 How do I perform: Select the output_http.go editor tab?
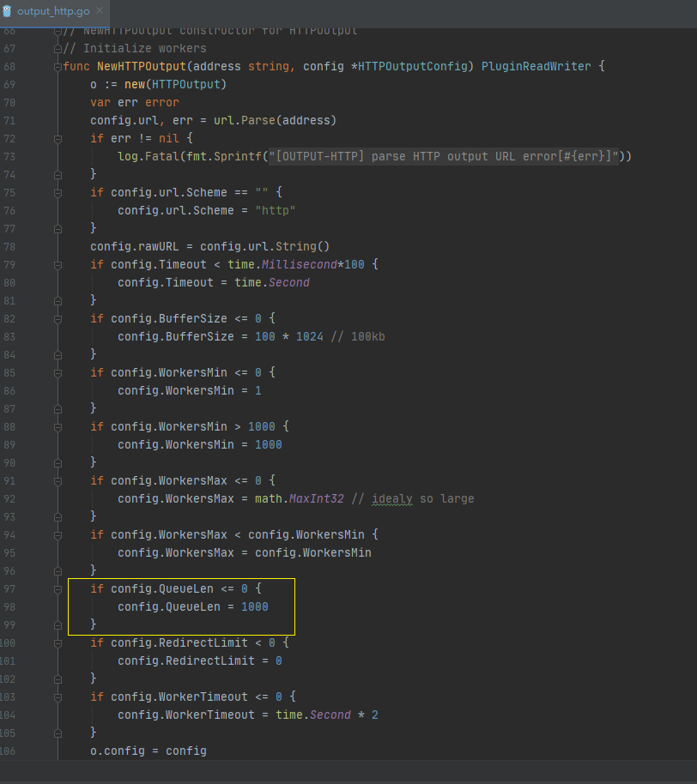53,11
